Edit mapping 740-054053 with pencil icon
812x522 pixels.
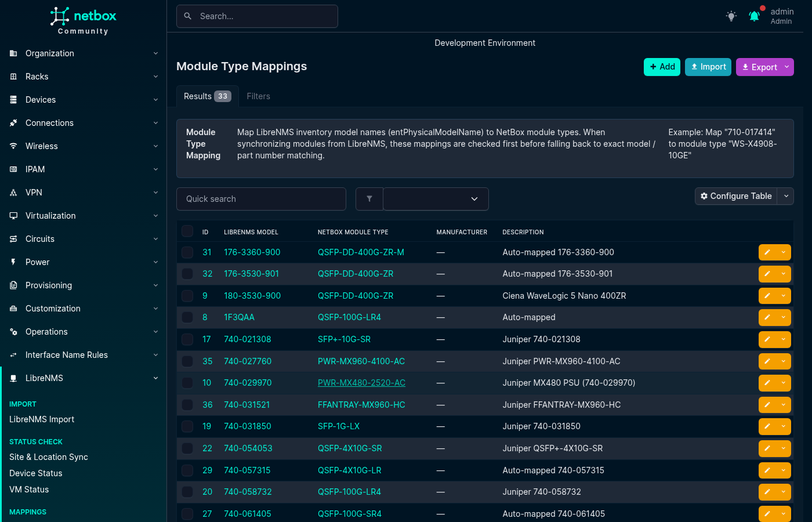point(767,448)
